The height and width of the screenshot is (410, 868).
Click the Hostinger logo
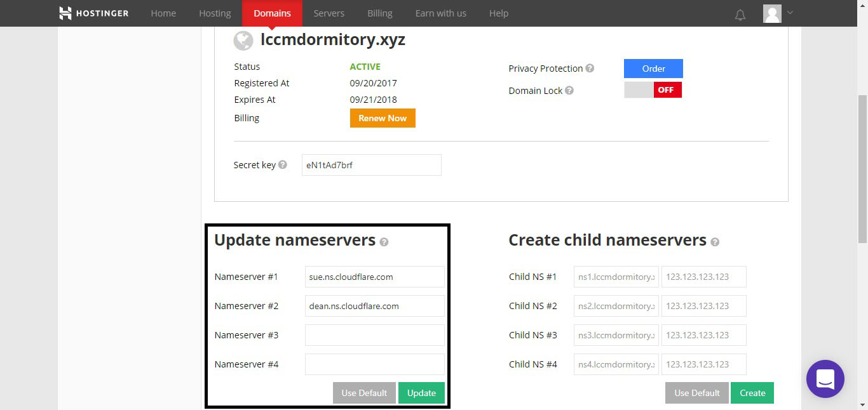click(x=93, y=13)
